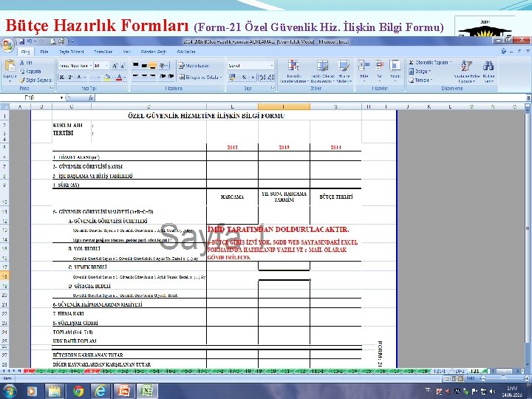Open Sort and Filter (Sırala ve Filtre Uygula)
532x399 pixels.
click(x=467, y=71)
